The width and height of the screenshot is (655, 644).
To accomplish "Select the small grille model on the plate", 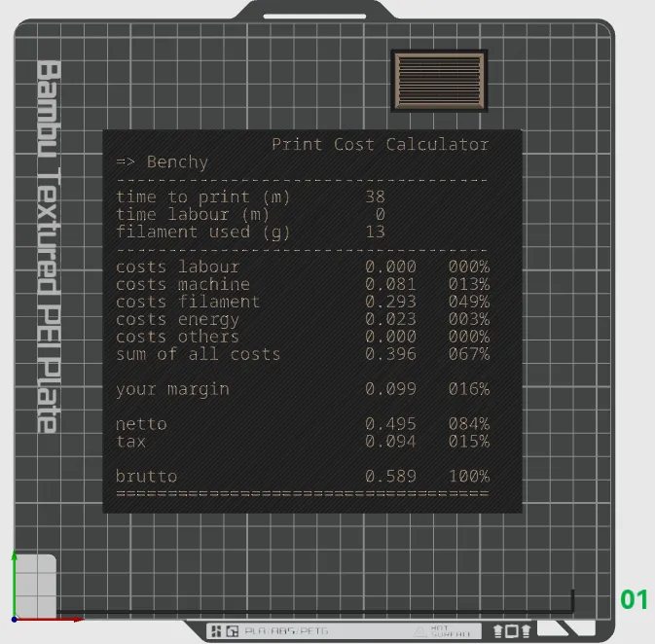I will pos(439,81).
